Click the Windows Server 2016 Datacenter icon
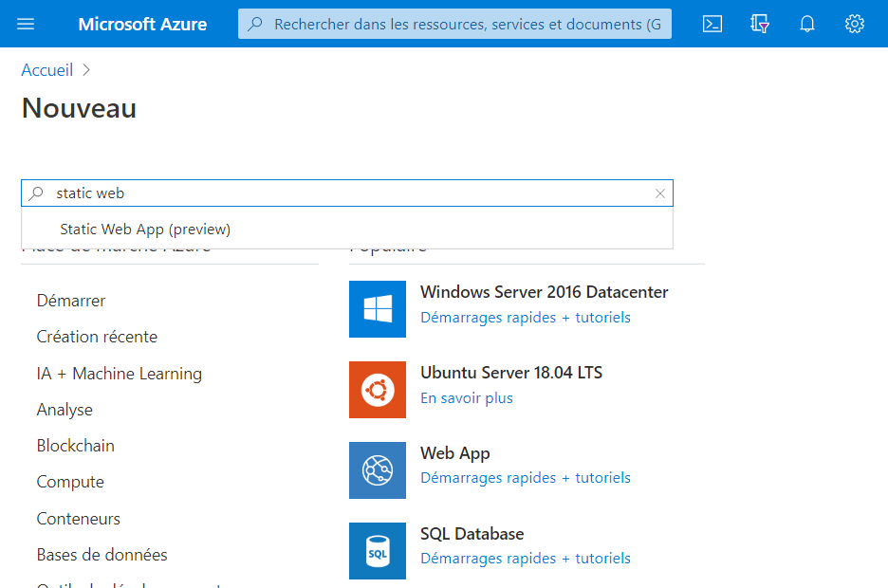The width and height of the screenshot is (888, 588). [378, 309]
